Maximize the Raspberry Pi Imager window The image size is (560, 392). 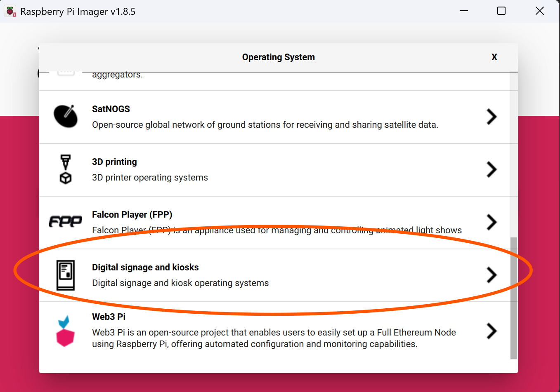(x=501, y=11)
